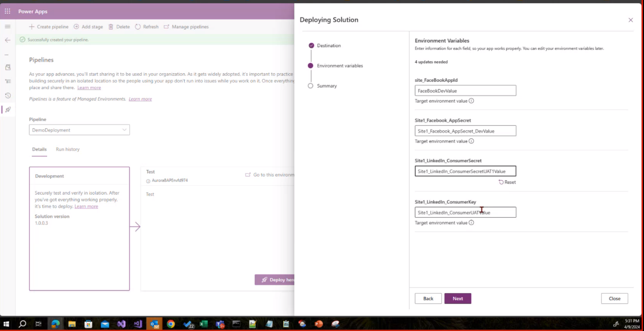Image resolution: width=644 pixels, height=331 pixels.
Task: Click info icon under Site1_LinkedIn_ConsumerKey field
Action: (x=471, y=223)
